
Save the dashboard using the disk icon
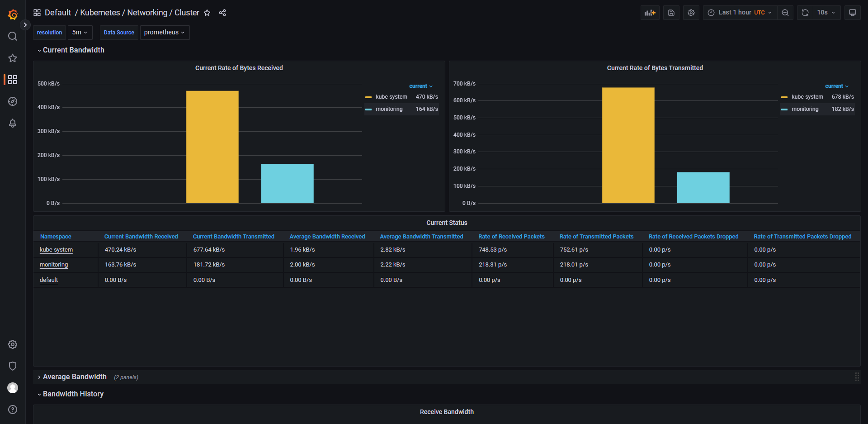pos(671,13)
